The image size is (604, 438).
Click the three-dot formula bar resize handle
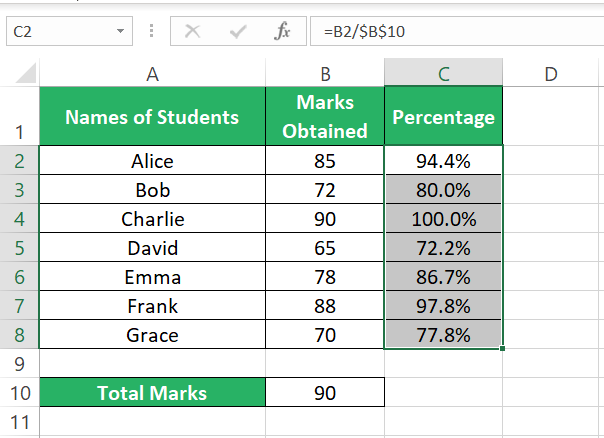pos(151,31)
